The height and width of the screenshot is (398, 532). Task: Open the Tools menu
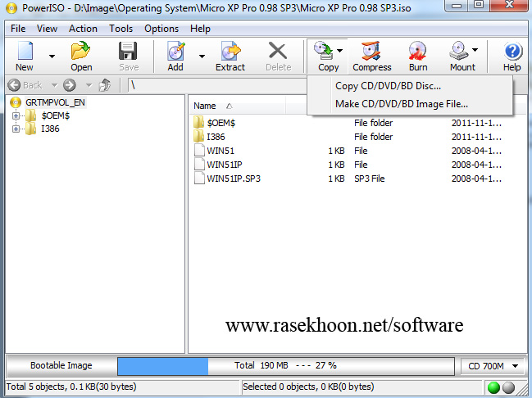pos(120,29)
